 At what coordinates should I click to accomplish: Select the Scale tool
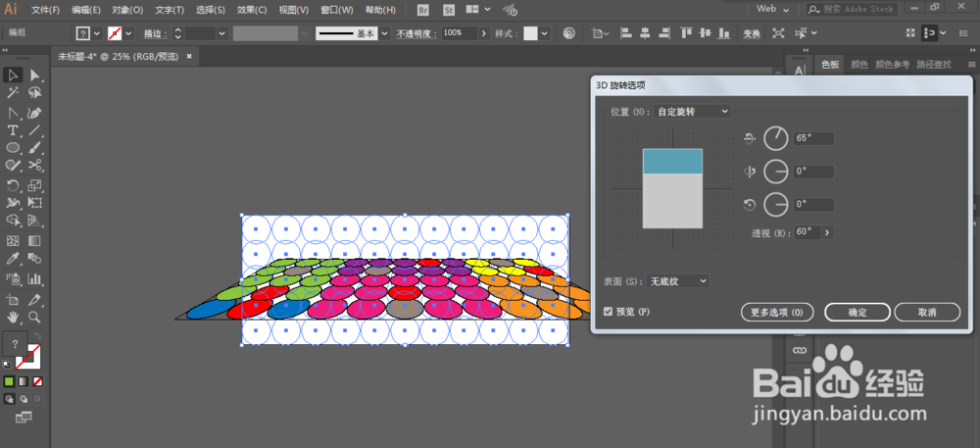35,185
